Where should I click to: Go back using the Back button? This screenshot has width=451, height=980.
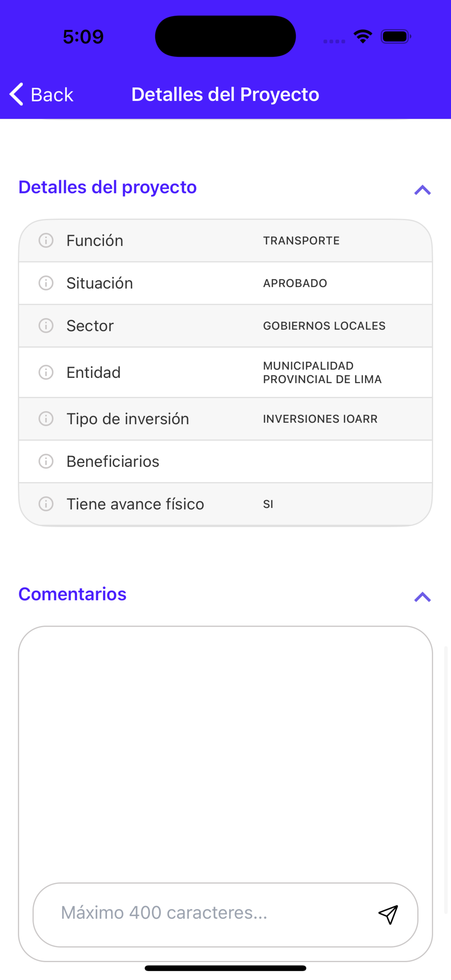click(41, 94)
